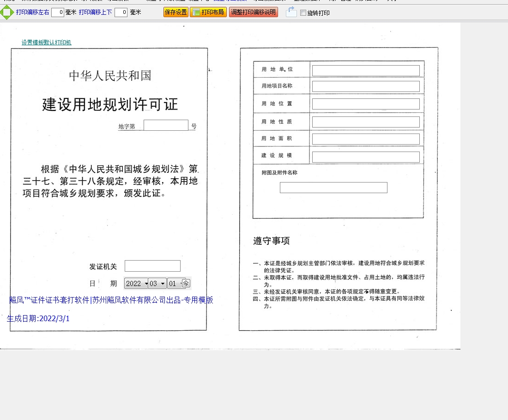Focus the 地字第 certificate number field

tap(166, 125)
